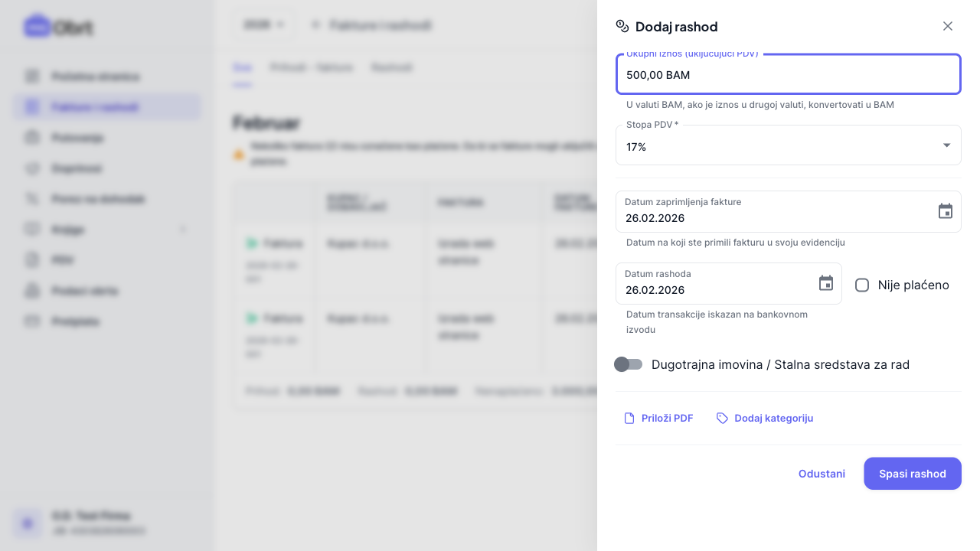Open PDV from the sidebar
Viewport: 980px width, 551px height.
click(x=61, y=260)
